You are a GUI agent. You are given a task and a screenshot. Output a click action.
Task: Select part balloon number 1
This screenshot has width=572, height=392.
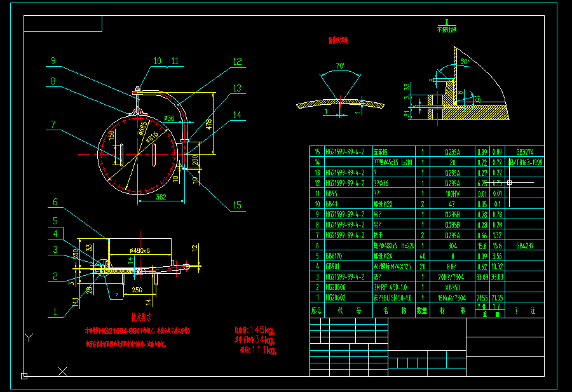coord(55,311)
